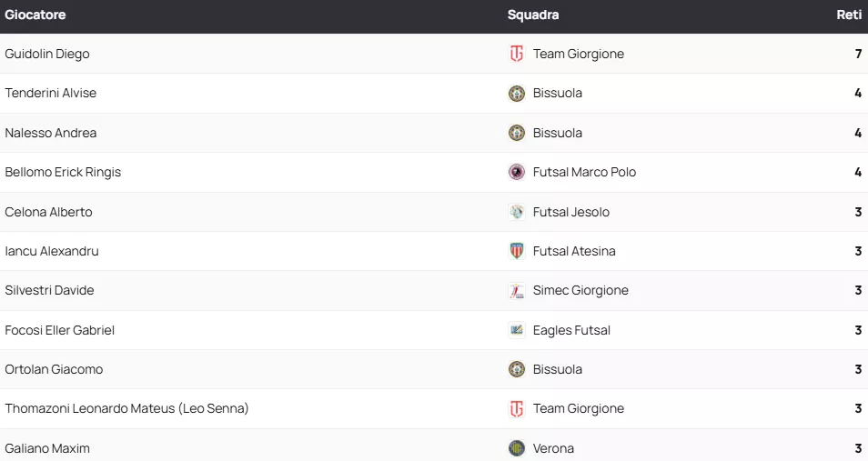Click the Futsal Marco Polo team logo
This screenshot has height=461, width=868.
point(517,172)
